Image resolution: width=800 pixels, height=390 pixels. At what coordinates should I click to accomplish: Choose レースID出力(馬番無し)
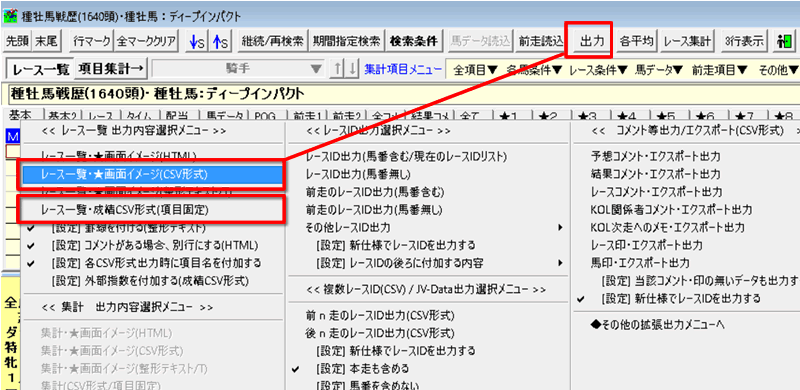(x=358, y=174)
